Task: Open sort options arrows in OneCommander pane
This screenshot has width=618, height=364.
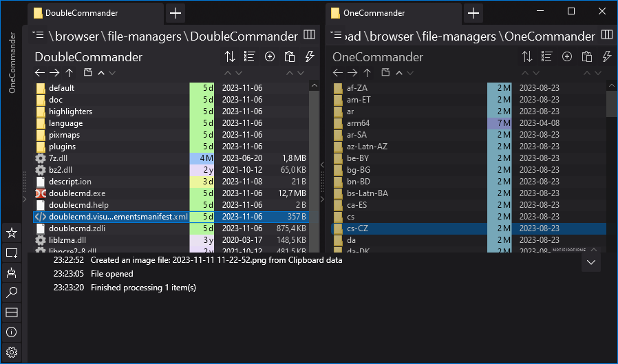Action: (527, 57)
